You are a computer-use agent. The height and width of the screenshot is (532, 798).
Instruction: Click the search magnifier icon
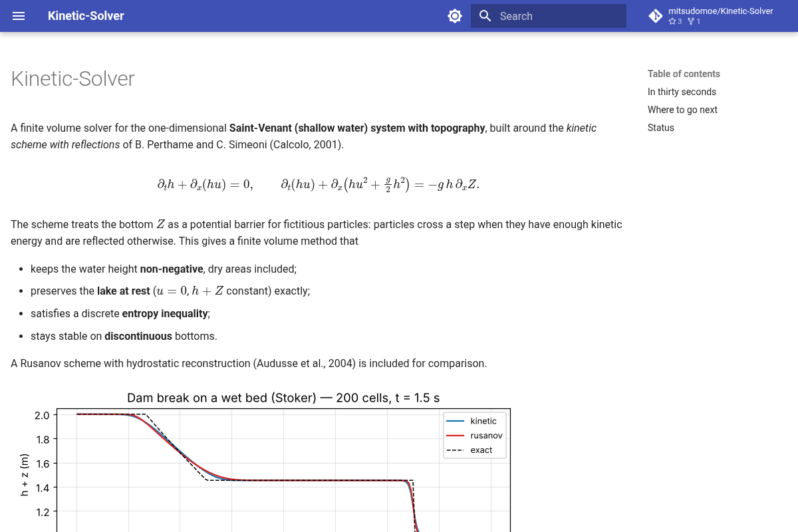[485, 16]
